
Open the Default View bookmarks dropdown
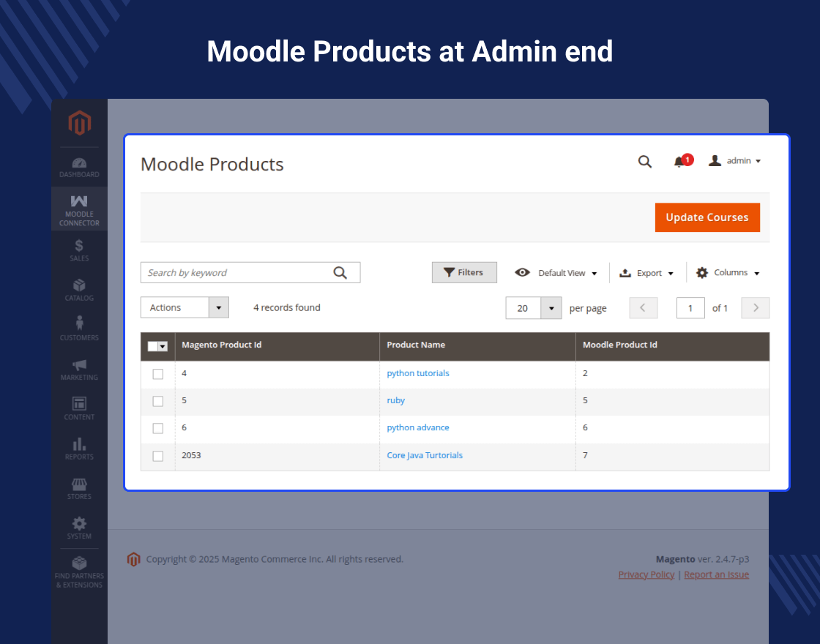tap(556, 273)
